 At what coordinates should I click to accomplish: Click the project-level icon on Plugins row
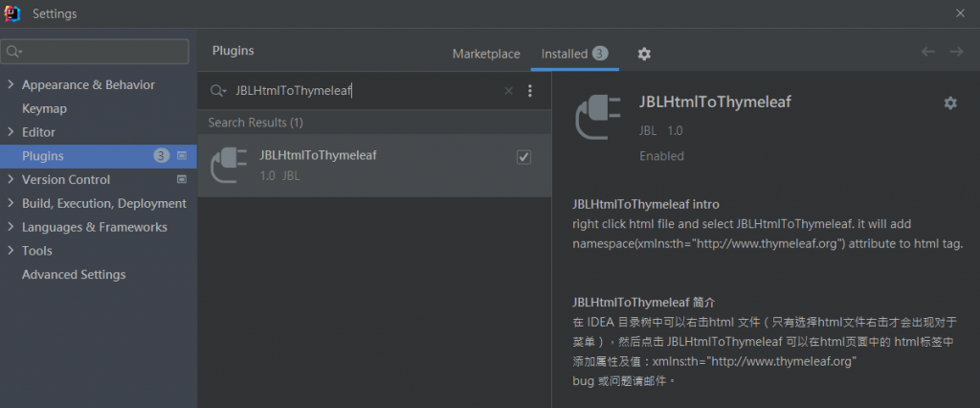[x=182, y=156]
